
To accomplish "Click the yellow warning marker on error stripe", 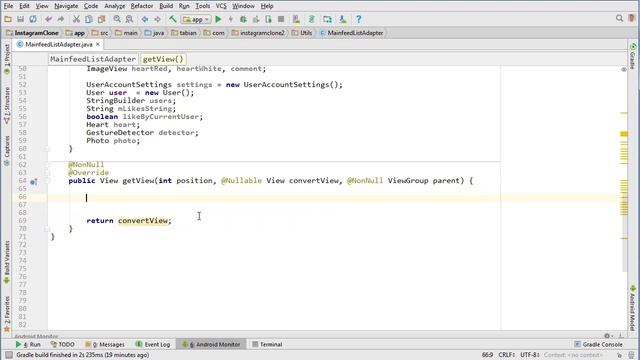I will pyautogui.click(x=624, y=134).
